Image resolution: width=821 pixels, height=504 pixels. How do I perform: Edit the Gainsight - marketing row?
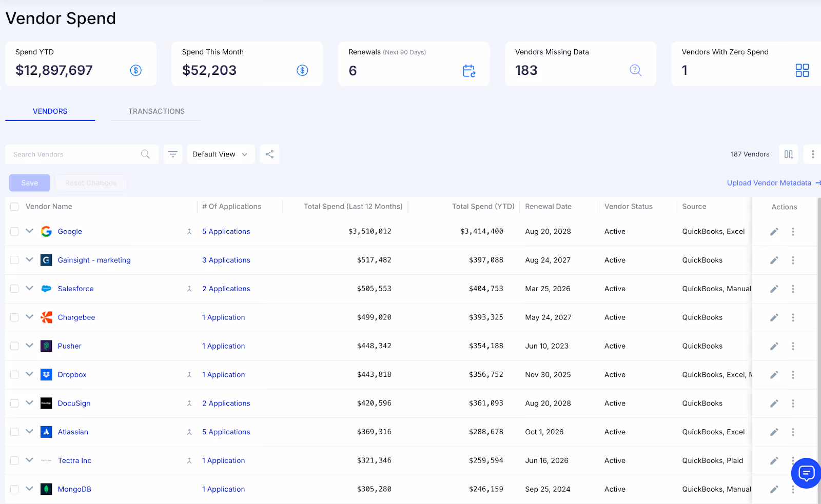click(x=774, y=260)
